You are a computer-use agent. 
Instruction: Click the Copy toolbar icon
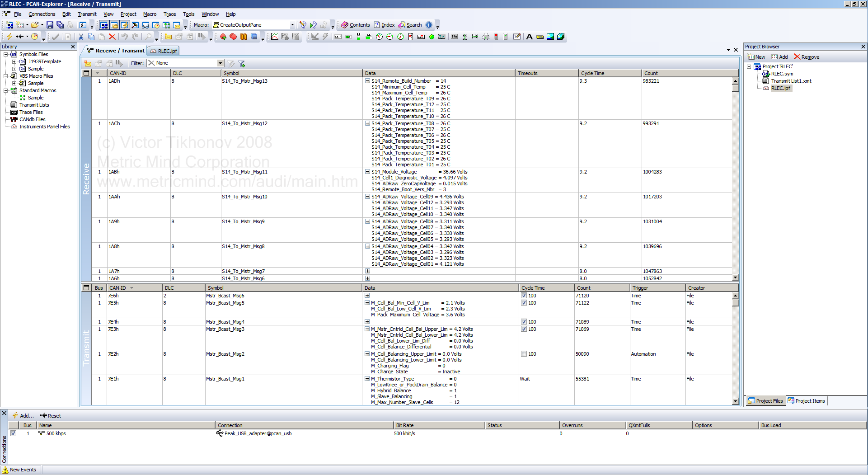click(x=91, y=37)
